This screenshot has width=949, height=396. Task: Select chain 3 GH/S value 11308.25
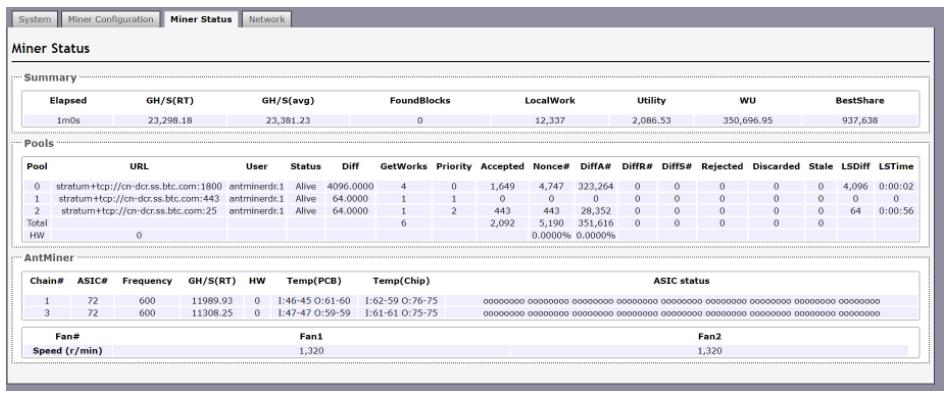(212, 313)
